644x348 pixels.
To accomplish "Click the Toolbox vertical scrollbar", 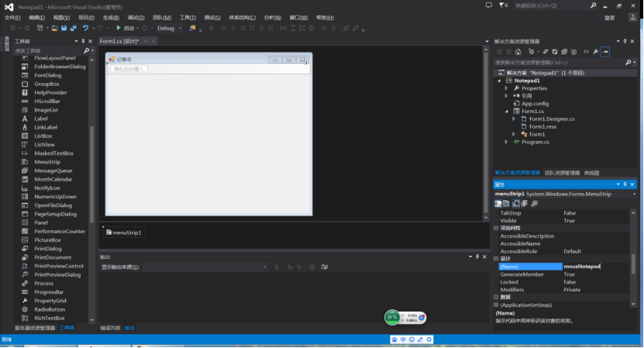I will (x=91, y=174).
